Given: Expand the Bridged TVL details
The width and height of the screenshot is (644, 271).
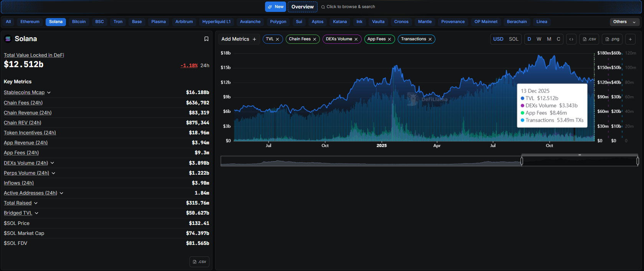Looking at the screenshot, I should point(36,213).
